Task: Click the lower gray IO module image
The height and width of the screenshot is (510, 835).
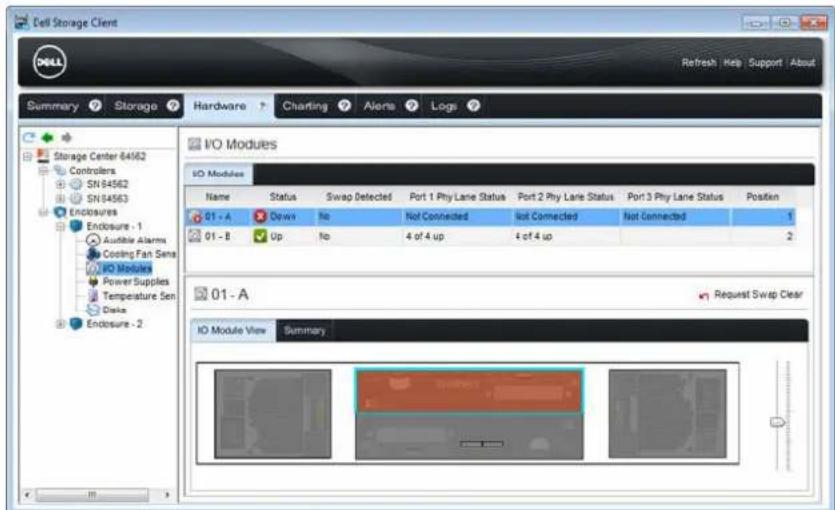Action: tap(469, 437)
